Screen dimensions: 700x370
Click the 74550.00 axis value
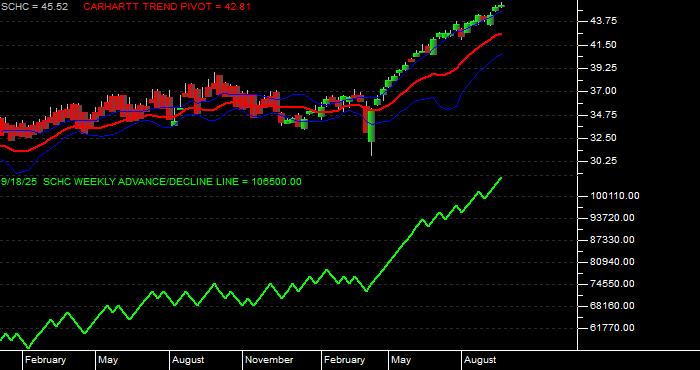[x=612, y=284]
